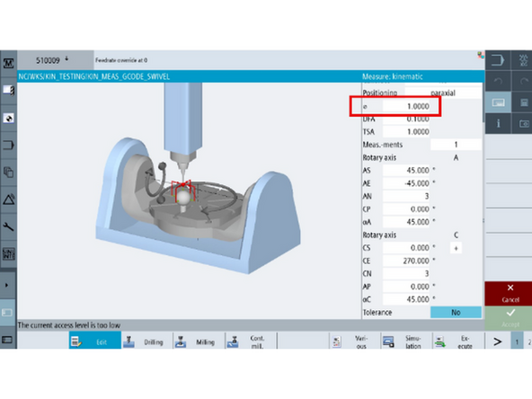Cancel the kinematic measure input

[x=509, y=294]
